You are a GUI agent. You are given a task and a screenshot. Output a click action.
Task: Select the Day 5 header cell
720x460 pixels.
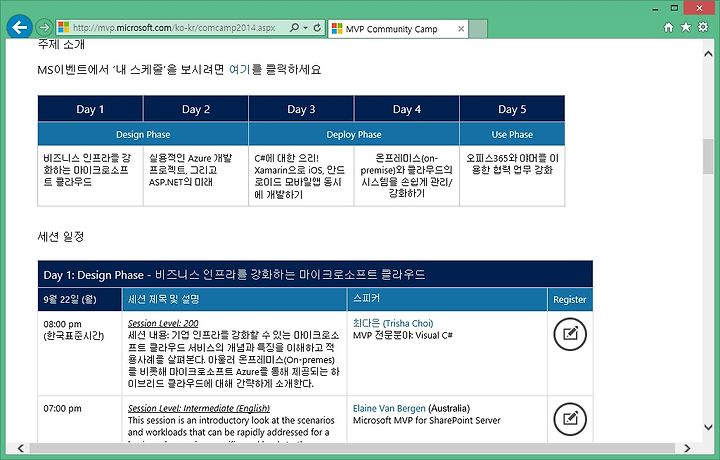[512, 109]
